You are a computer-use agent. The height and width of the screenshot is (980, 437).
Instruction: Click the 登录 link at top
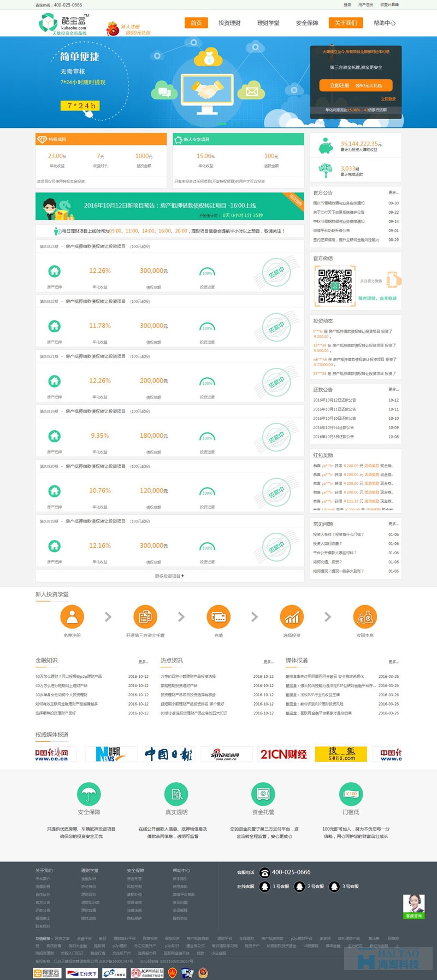(347, 5)
